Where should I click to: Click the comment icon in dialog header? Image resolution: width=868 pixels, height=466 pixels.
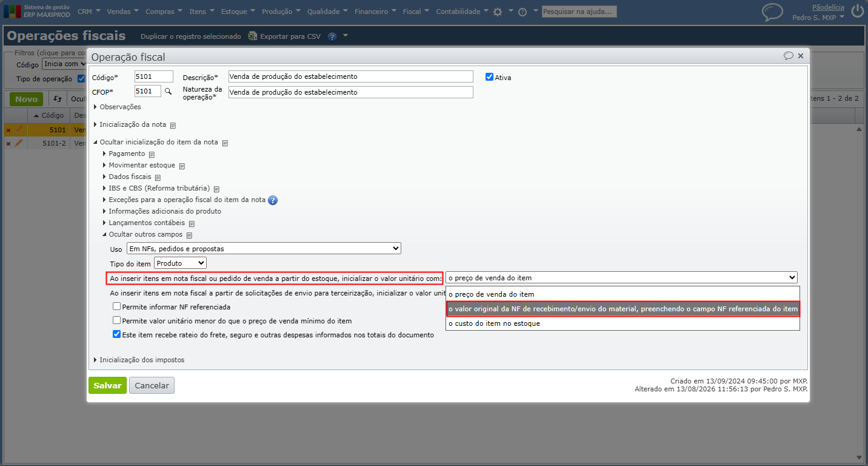pyautogui.click(x=788, y=56)
